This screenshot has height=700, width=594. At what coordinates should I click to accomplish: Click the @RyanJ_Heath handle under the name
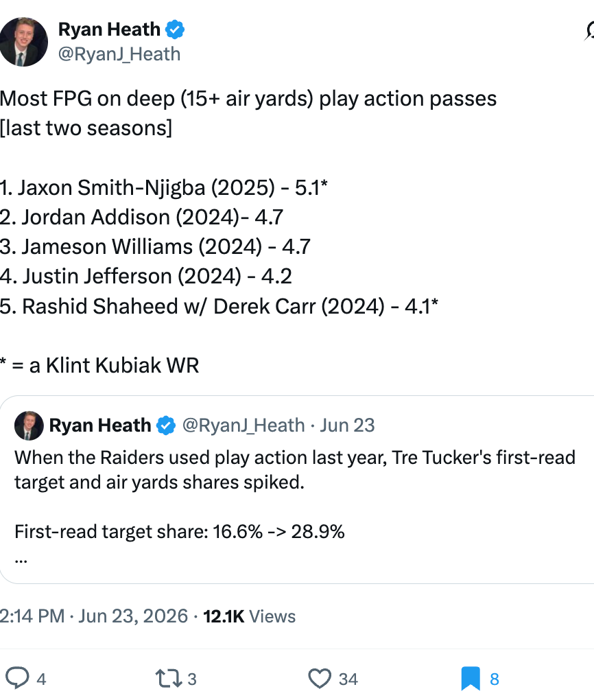pyautogui.click(x=119, y=54)
